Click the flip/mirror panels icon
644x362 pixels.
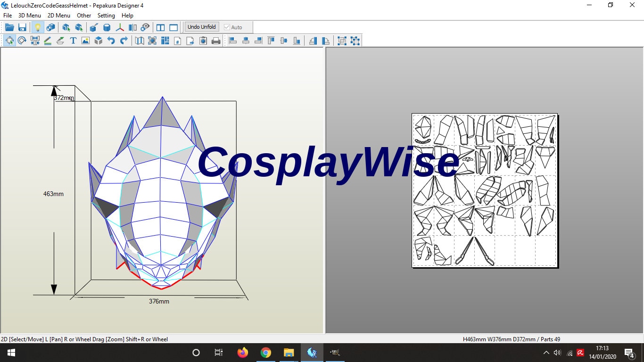(133, 27)
